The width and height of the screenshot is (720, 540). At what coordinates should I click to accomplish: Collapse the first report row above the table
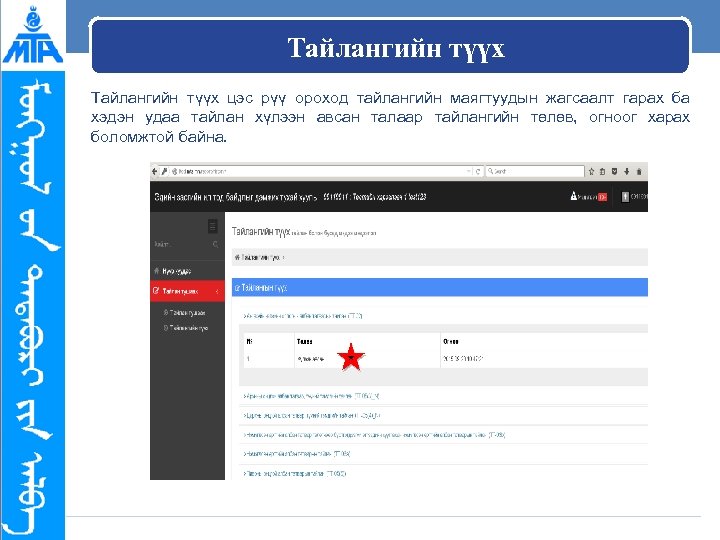coord(303,316)
